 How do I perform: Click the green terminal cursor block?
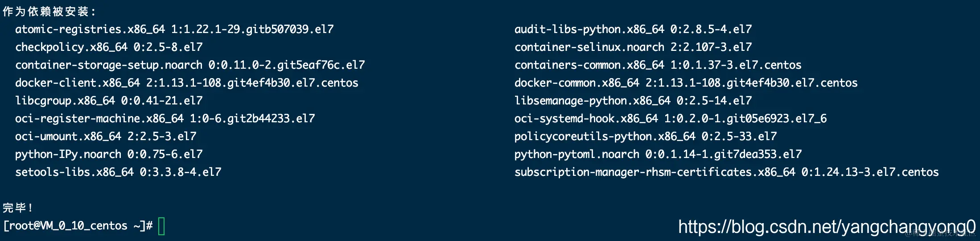coord(161,226)
